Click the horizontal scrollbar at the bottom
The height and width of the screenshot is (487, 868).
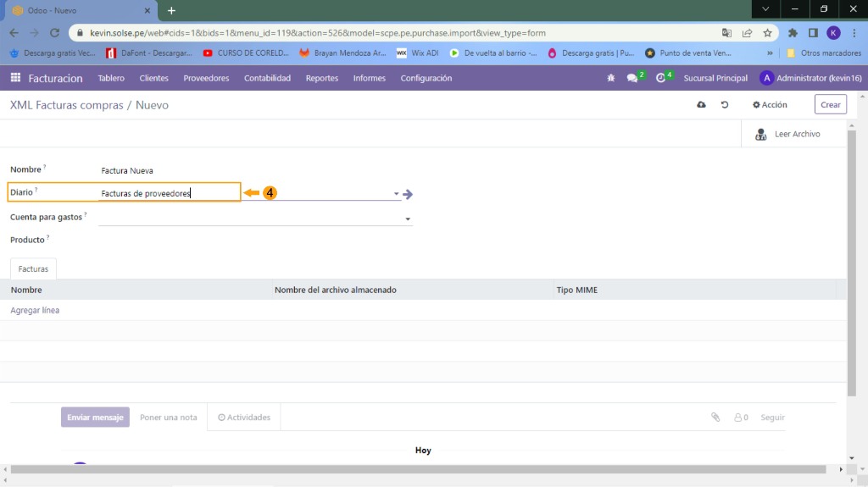tap(415, 469)
